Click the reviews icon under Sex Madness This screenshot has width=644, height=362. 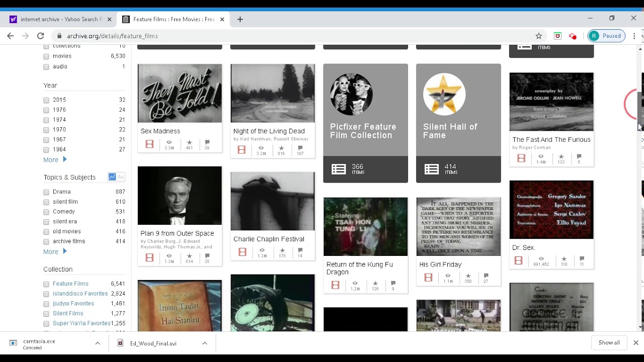[207, 142]
